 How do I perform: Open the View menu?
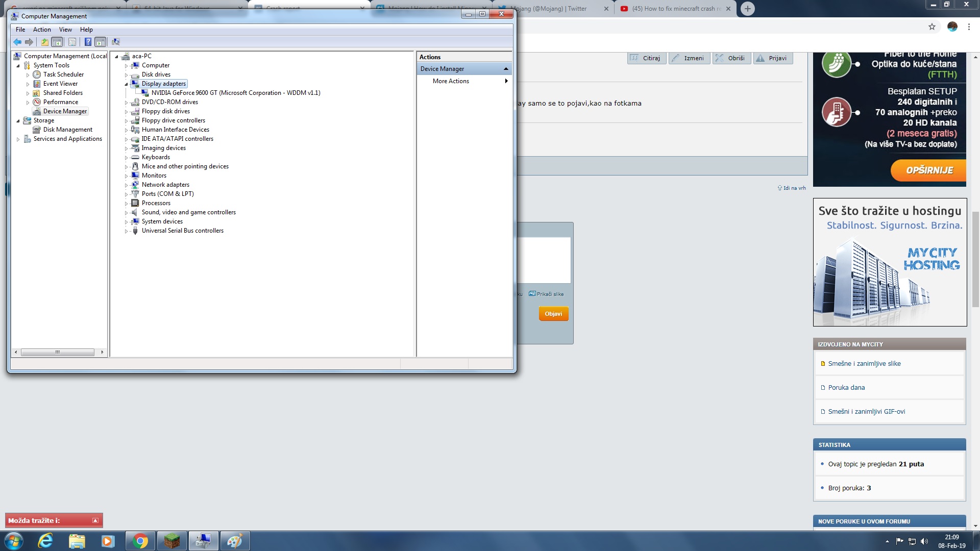[65, 30]
